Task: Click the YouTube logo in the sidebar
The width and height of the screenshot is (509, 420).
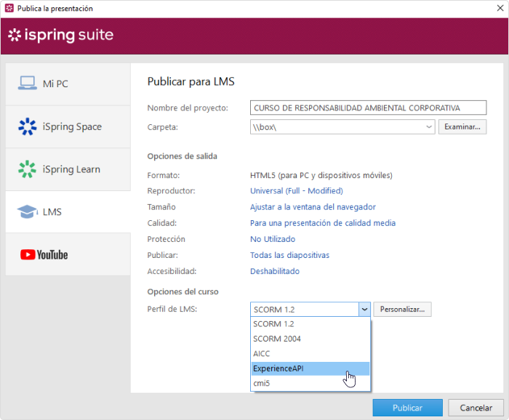Action: 44,254
